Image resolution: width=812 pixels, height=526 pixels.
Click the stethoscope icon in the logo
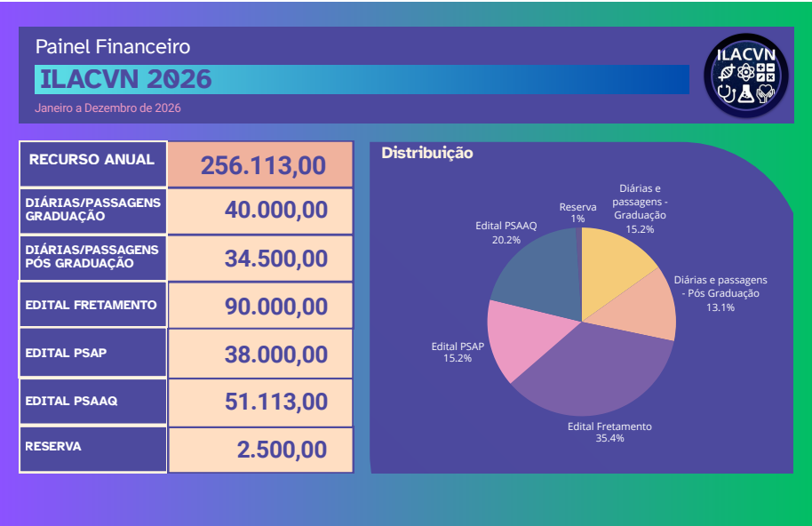coord(727,93)
